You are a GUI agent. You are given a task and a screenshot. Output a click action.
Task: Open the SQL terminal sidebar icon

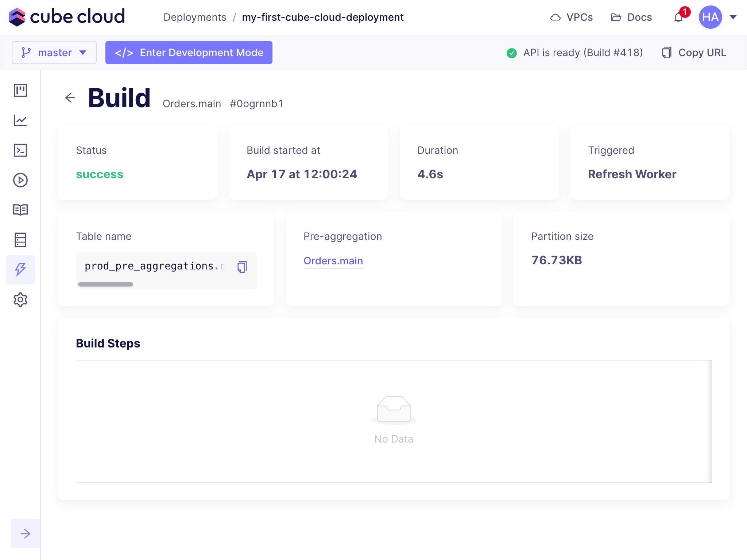[20, 150]
